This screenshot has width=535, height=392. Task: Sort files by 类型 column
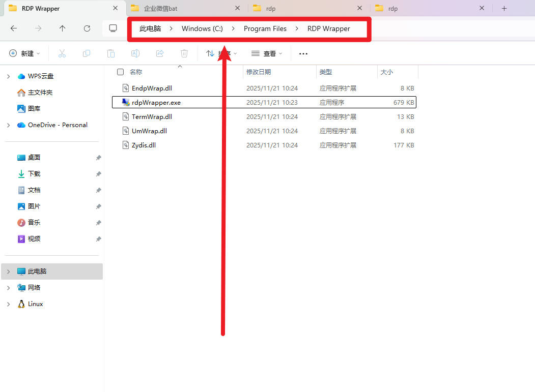tap(325, 72)
